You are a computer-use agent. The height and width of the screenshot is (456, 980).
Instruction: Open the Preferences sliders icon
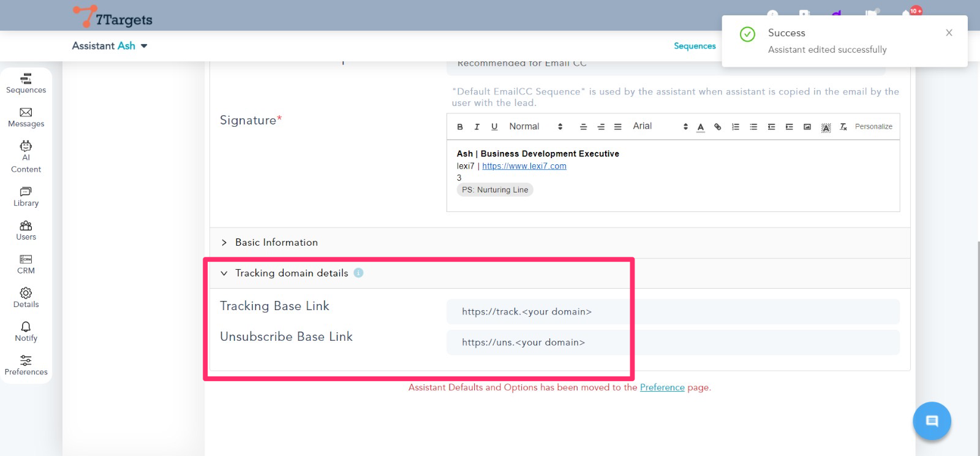[26, 365]
